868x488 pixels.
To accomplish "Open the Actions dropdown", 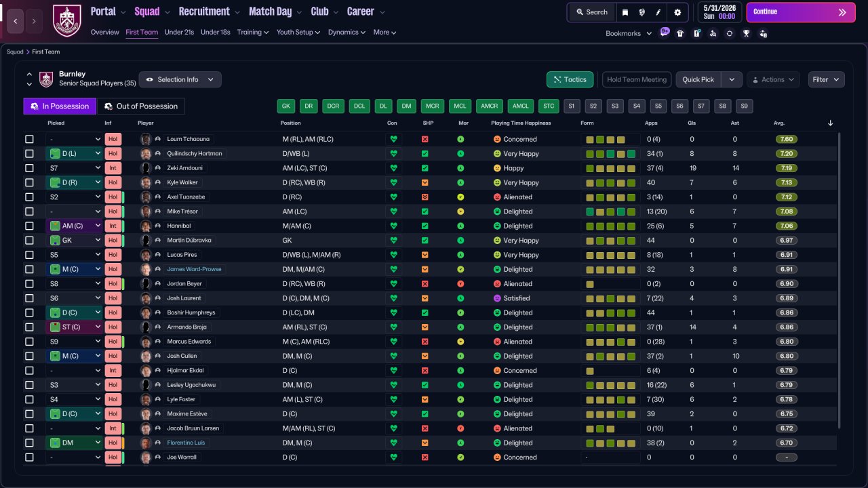I will click(773, 79).
